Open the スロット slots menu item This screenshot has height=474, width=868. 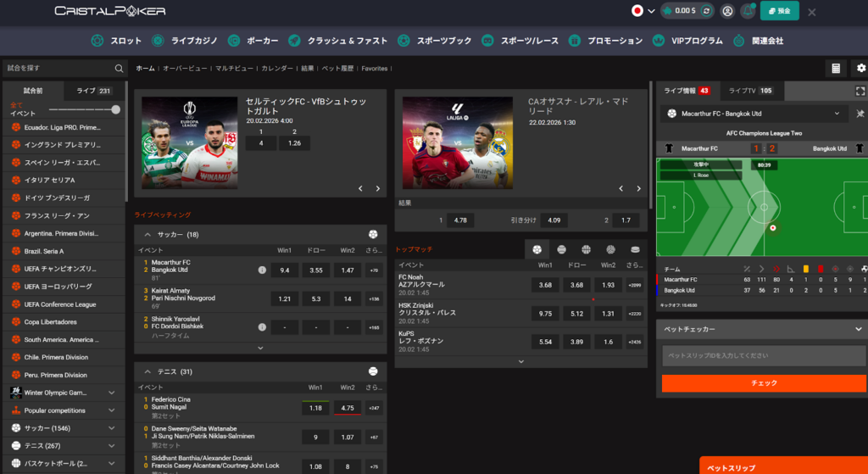pyautogui.click(x=116, y=41)
